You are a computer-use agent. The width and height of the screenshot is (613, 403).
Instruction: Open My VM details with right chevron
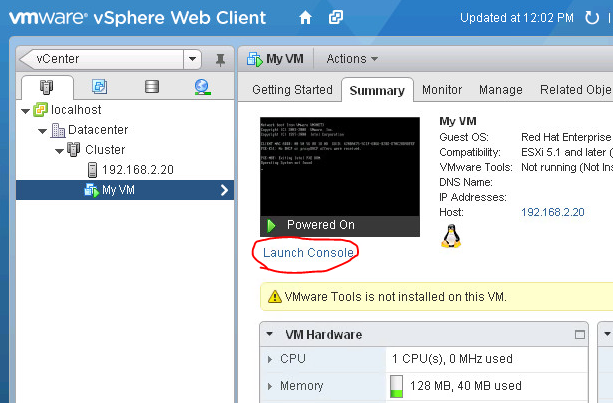224,190
